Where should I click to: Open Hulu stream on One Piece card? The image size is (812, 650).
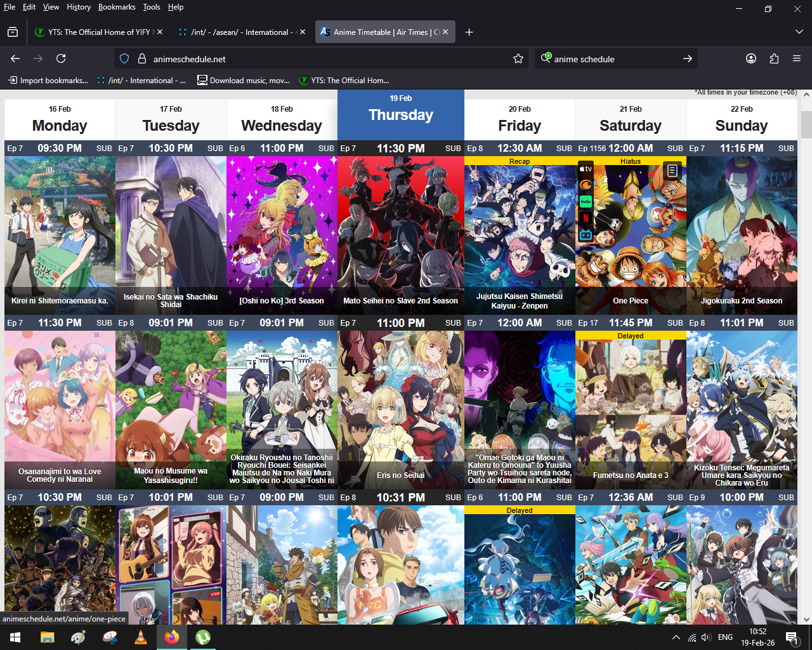click(x=586, y=201)
